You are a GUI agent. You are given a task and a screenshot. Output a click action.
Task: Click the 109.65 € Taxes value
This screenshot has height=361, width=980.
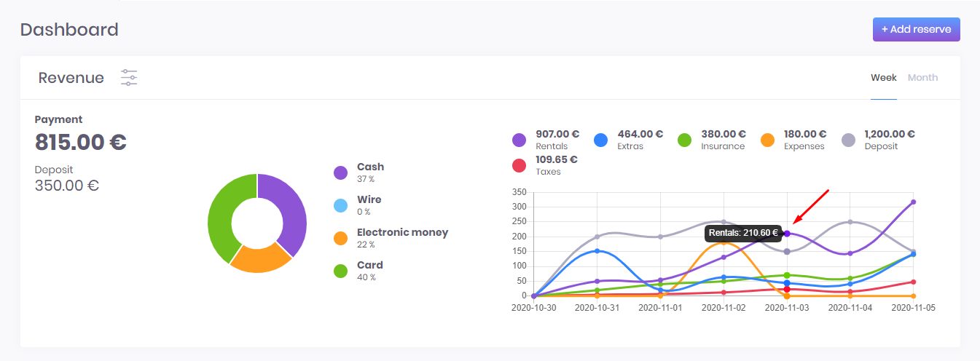(557, 159)
